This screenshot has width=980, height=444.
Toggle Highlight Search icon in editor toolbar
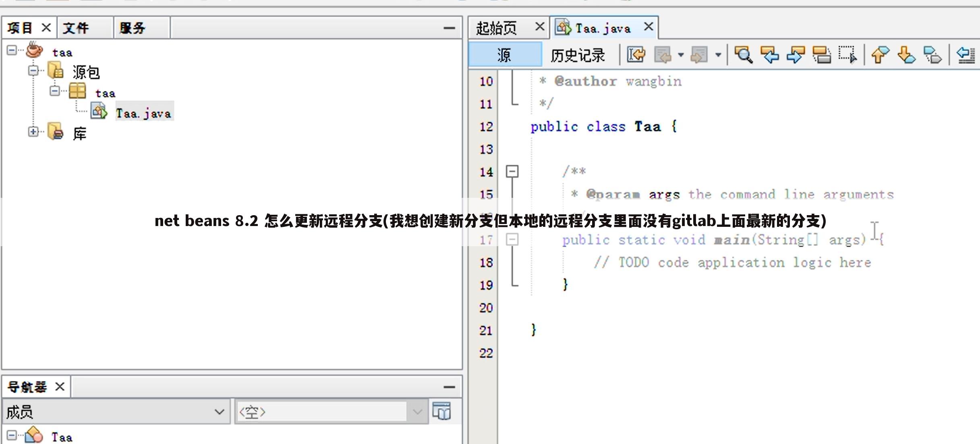(822, 55)
